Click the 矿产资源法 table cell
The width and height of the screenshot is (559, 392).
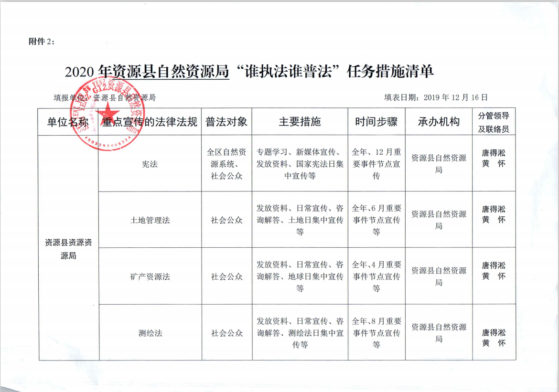(150, 276)
